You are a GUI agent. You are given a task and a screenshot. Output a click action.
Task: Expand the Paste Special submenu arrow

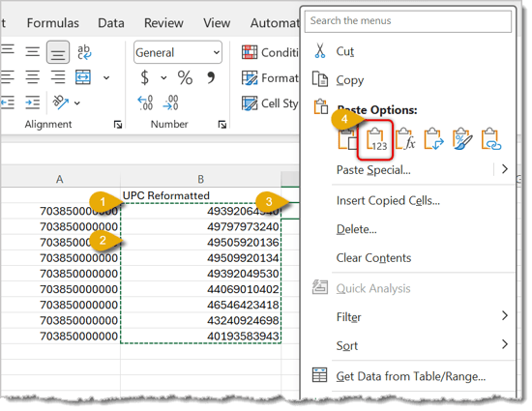505,169
